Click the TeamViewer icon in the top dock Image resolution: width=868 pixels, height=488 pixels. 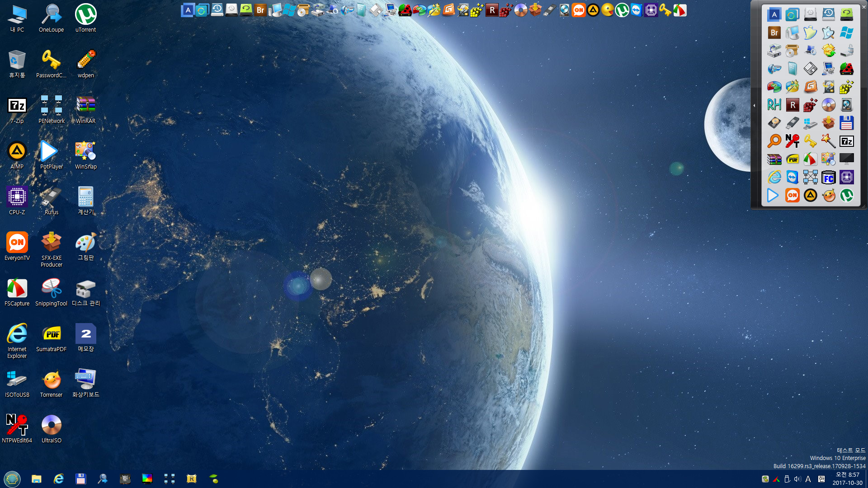pos(636,10)
